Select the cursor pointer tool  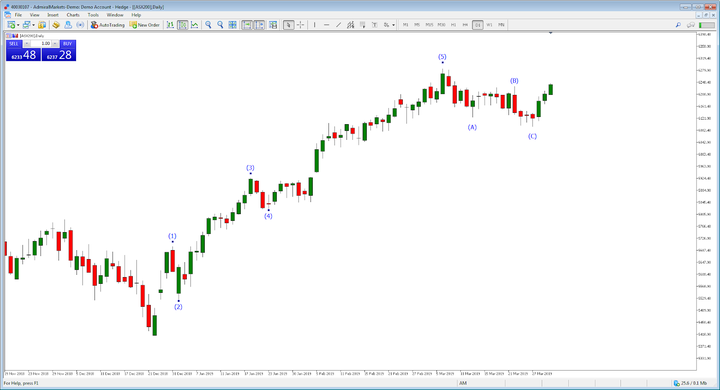click(288, 25)
